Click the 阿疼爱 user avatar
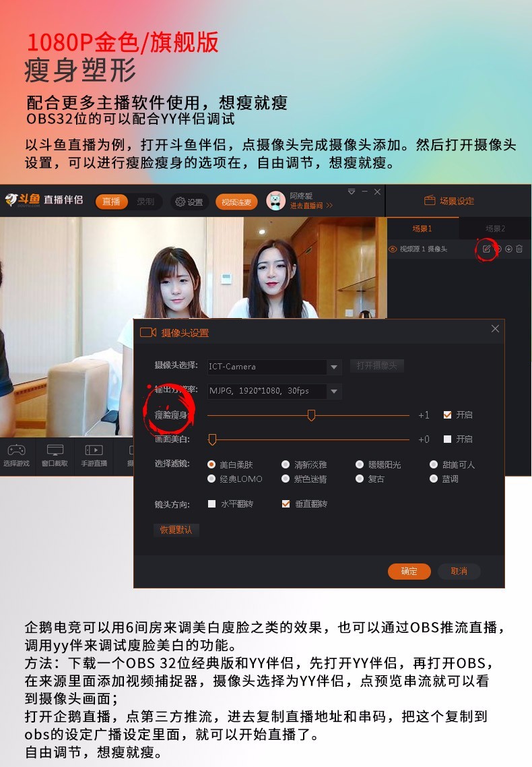The width and height of the screenshot is (532, 767). click(275, 201)
